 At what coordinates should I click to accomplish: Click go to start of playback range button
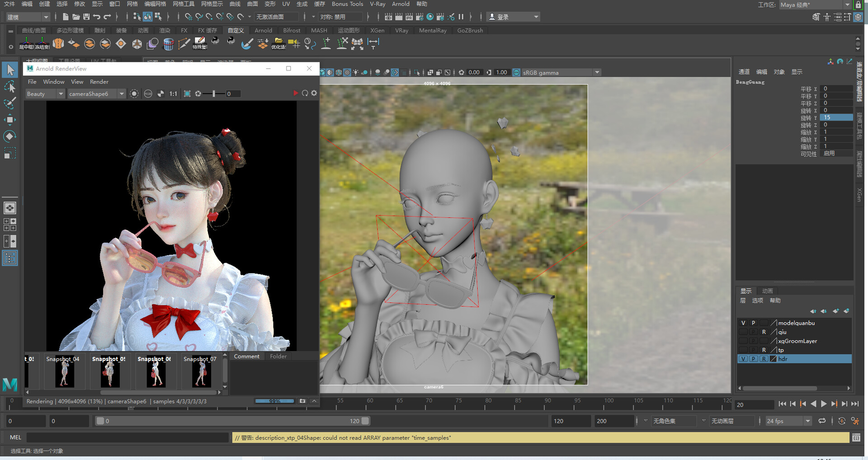[783, 404]
